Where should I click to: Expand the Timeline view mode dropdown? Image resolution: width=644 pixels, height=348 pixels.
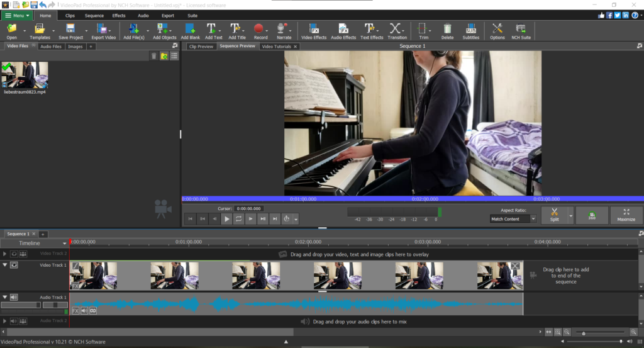pyautogui.click(x=64, y=244)
